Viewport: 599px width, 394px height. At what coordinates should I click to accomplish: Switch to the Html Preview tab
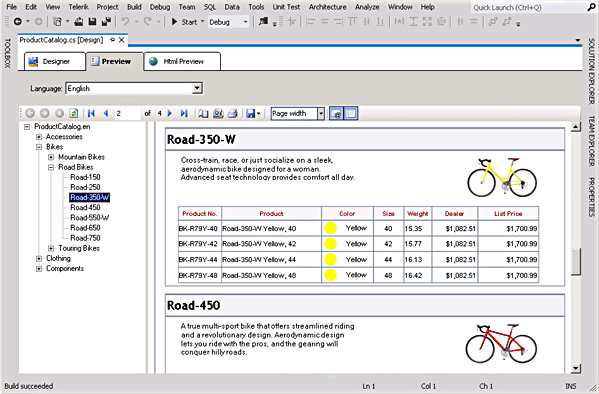point(182,62)
